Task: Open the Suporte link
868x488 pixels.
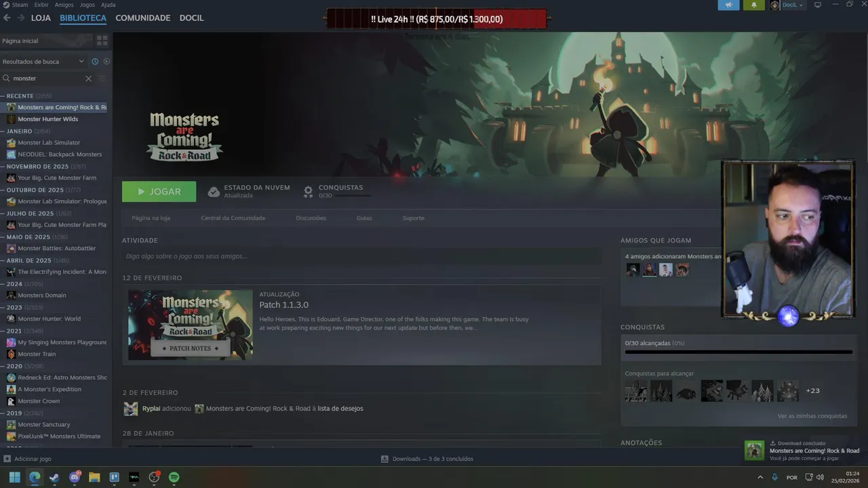Action: coord(414,218)
